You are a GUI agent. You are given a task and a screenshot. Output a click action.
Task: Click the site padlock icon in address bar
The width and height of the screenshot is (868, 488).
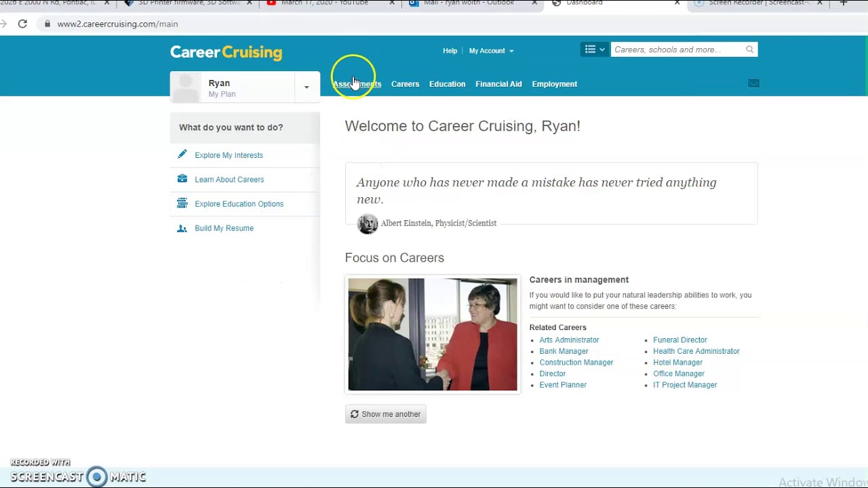tap(47, 24)
